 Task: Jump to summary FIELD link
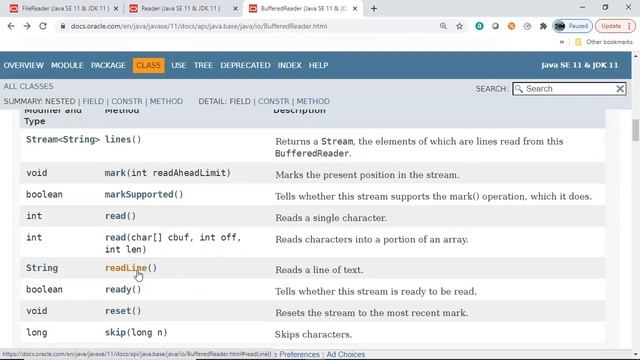click(93, 101)
